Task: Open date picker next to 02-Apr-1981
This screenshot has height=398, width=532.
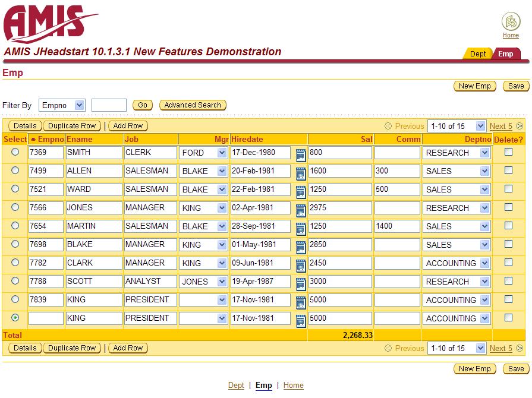Action: [x=301, y=211]
